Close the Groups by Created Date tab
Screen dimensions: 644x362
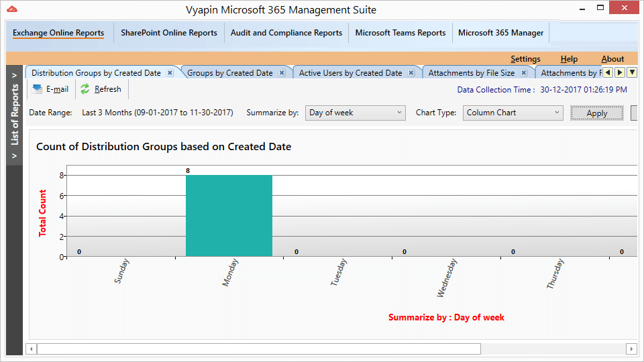(282, 72)
